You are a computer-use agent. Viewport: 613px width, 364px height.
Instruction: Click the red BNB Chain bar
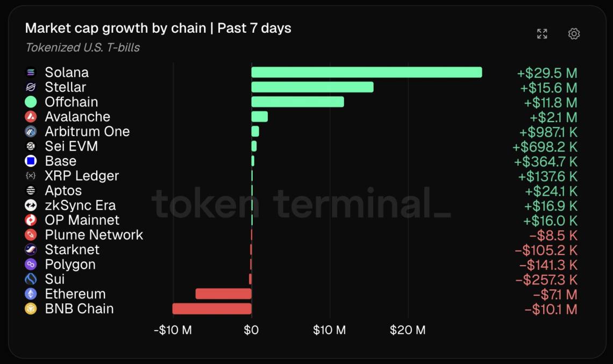tap(212, 309)
